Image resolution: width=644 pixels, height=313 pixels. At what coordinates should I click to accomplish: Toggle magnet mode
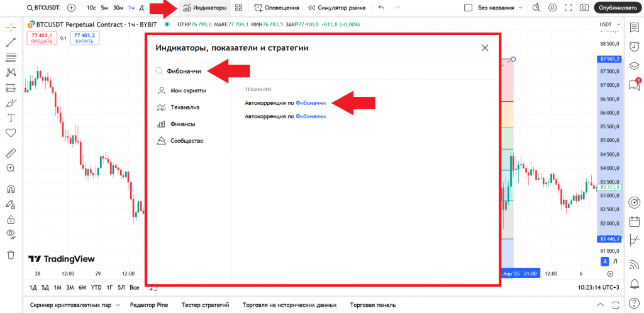[11, 189]
